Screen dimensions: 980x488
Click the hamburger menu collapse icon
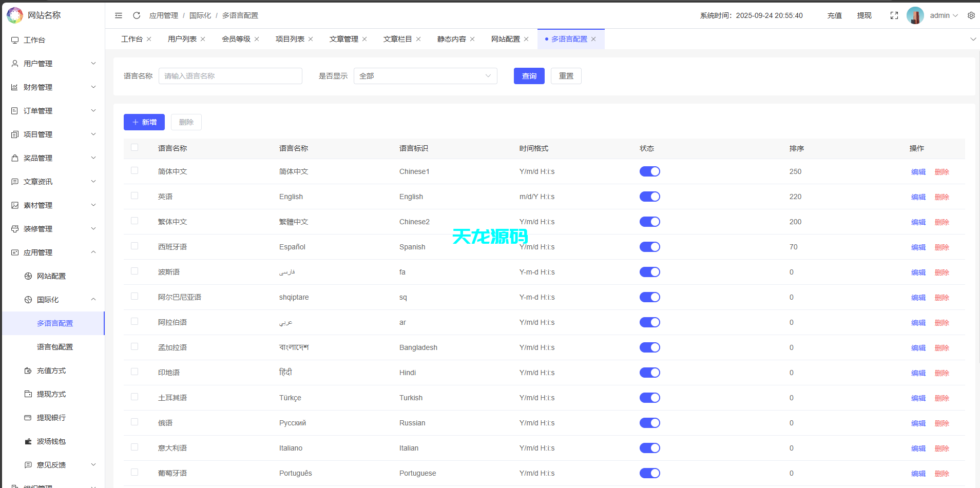click(x=119, y=15)
